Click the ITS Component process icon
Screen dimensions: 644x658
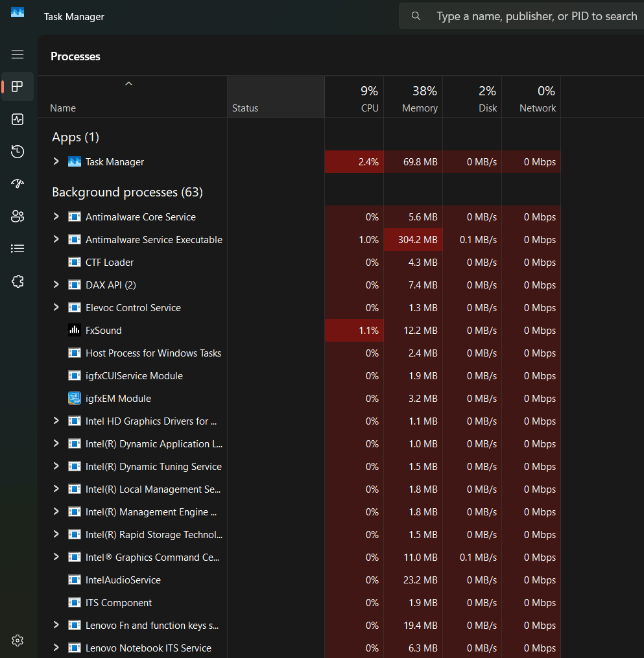click(x=75, y=603)
